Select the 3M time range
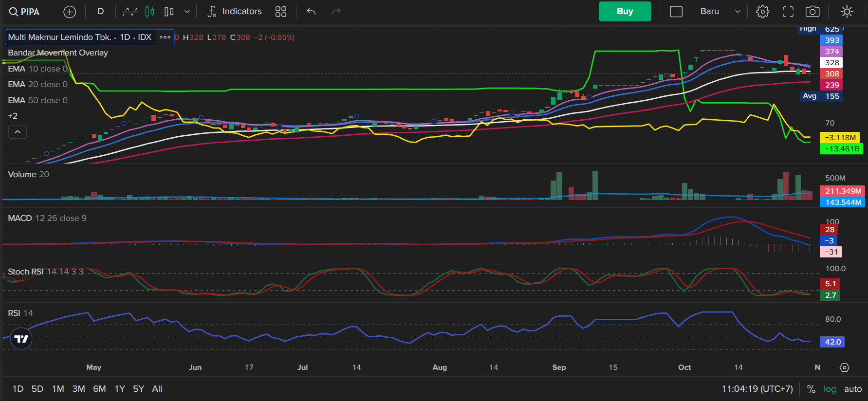The width and height of the screenshot is (868, 401). (x=78, y=389)
